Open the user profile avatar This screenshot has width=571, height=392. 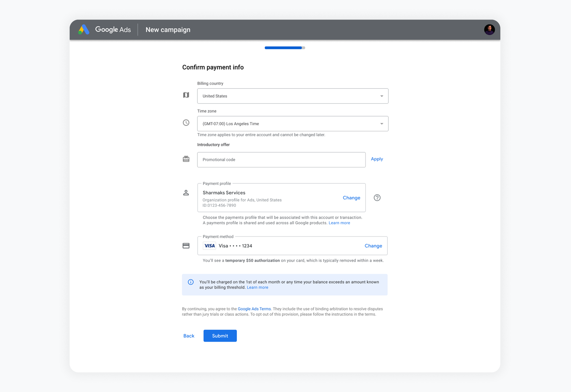point(489,30)
